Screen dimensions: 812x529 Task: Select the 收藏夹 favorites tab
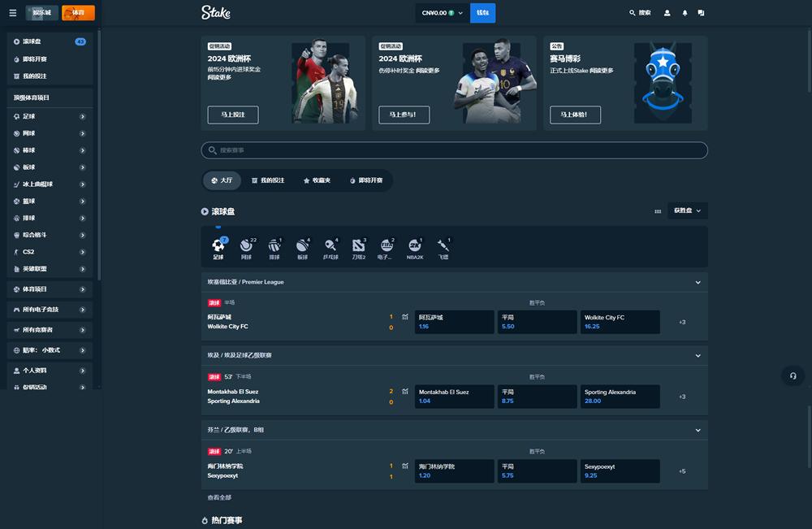(x=317, y=180)
